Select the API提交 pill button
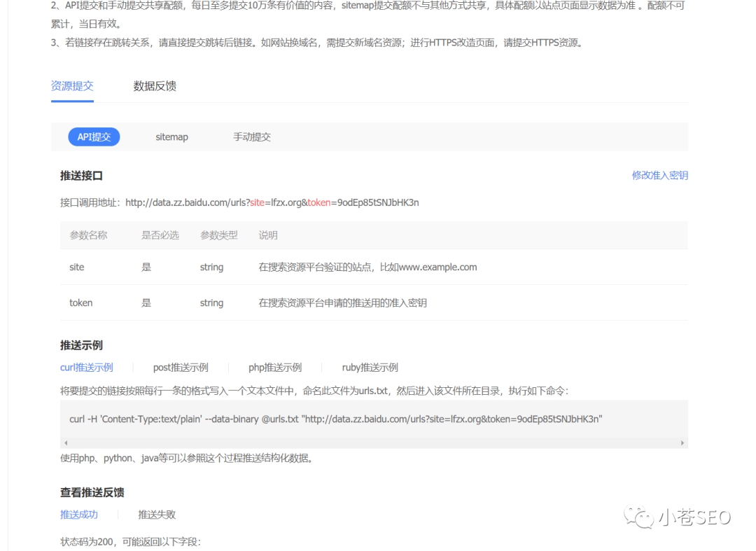 [94, 137]
